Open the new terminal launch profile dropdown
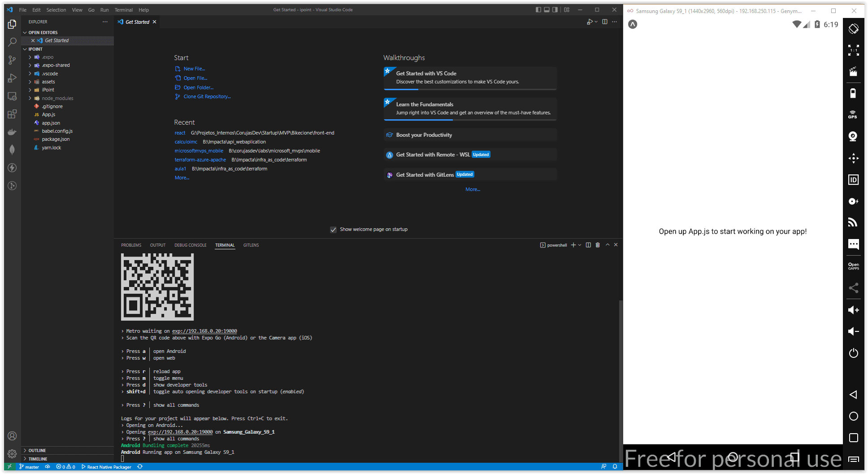Screen dimensions: 868x474 click(580, 245)
